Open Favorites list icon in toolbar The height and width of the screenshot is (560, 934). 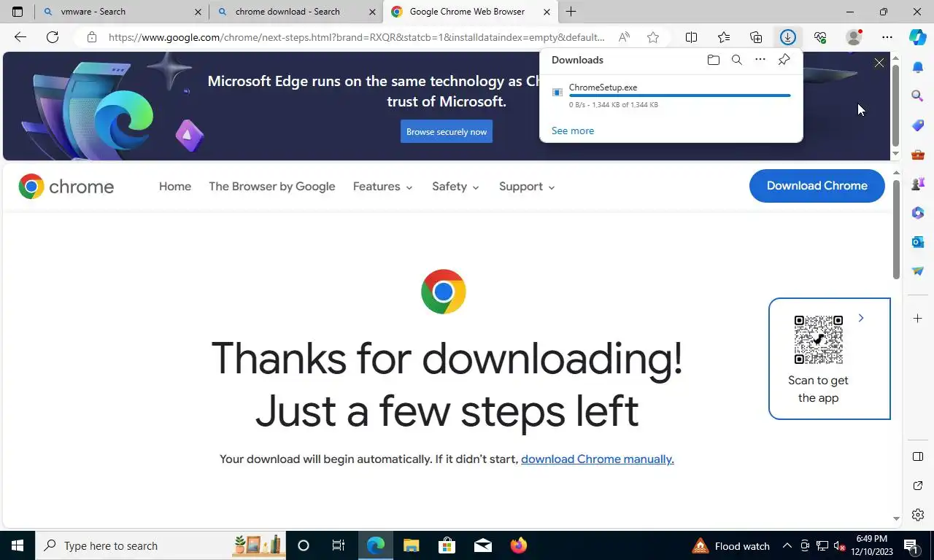(x=723, y=37)
